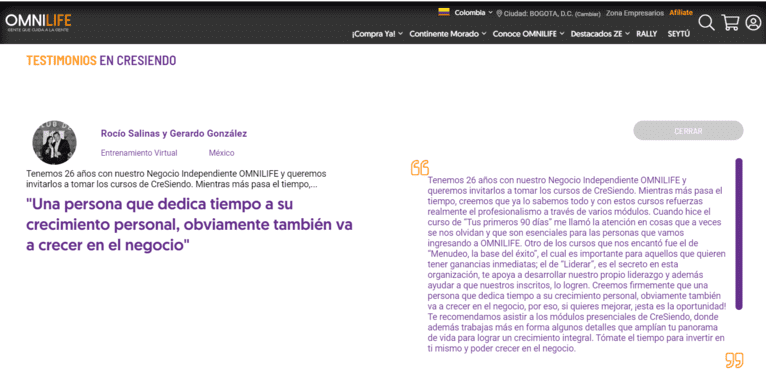Open the user account profile icon

pyautogui.click(x=753, y=22)
